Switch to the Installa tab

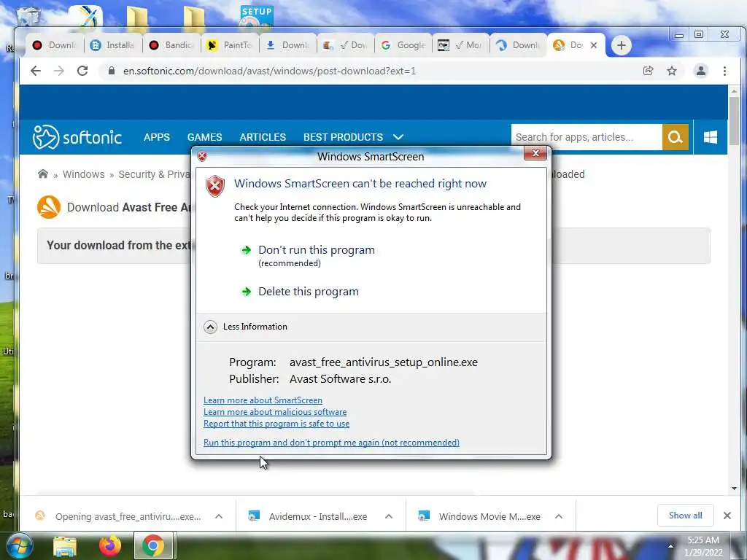click(112, 45)
